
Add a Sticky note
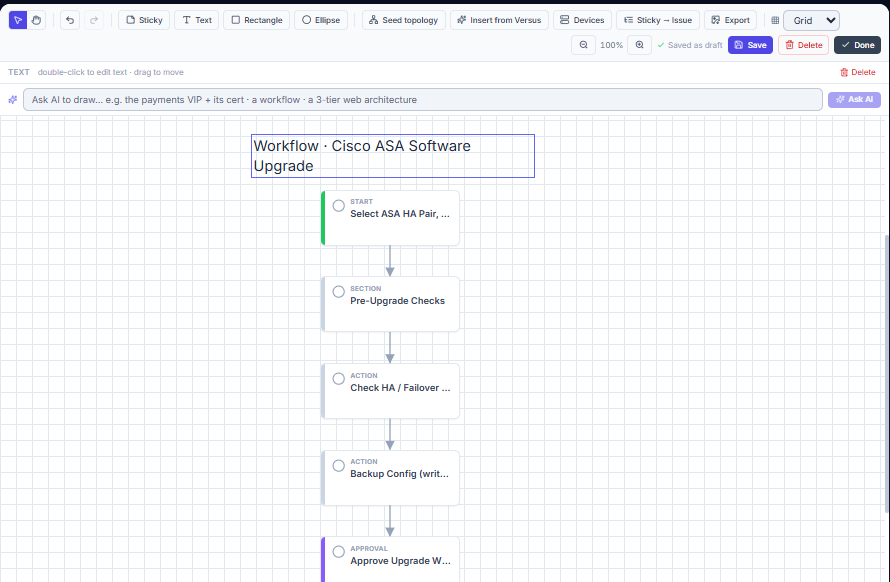coord(144,20)
